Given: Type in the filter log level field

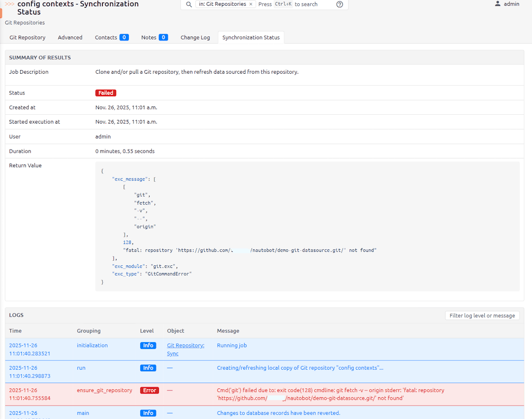Looking at the screenshot, I should click(x=482, y=316).
